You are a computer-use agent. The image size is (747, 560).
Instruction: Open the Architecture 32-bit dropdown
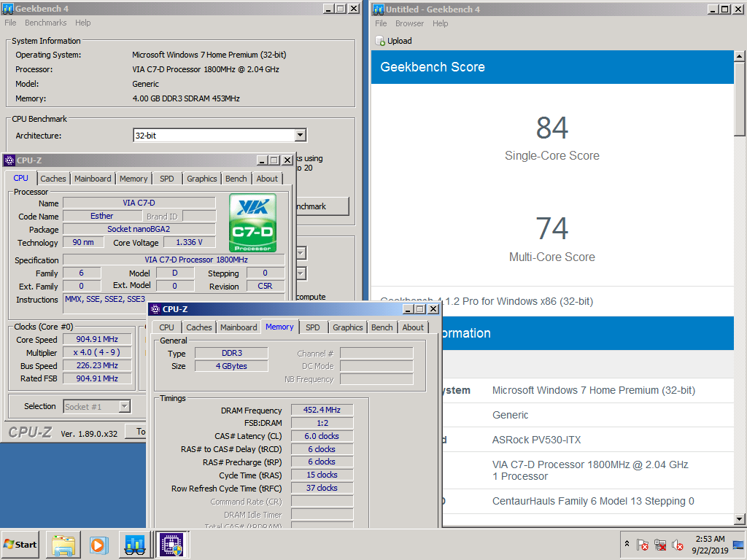[300, 135]
